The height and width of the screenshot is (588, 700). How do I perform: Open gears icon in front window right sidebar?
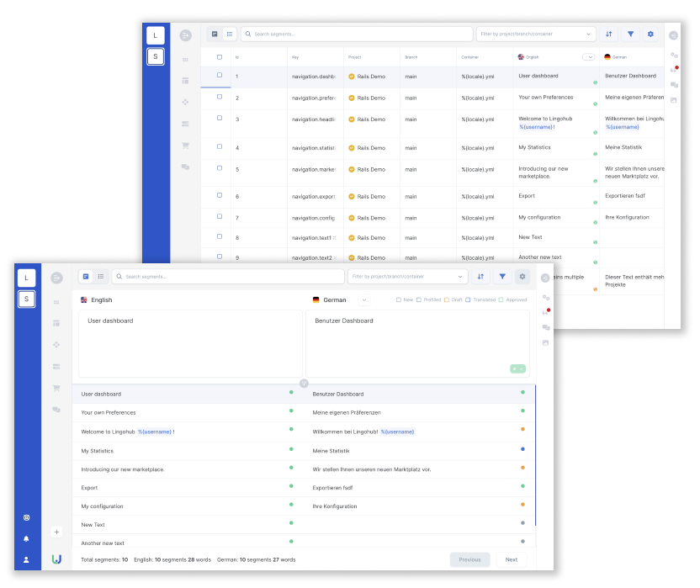click(545, 297)
